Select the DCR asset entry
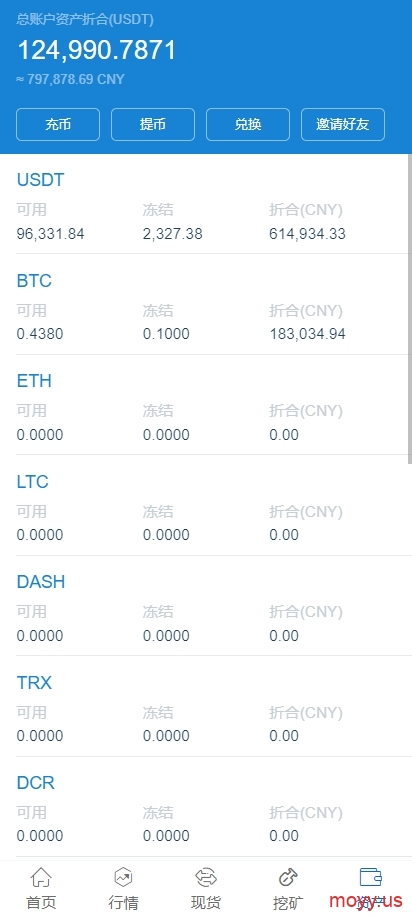Screen dimensions: 412x915 (206, 806)
